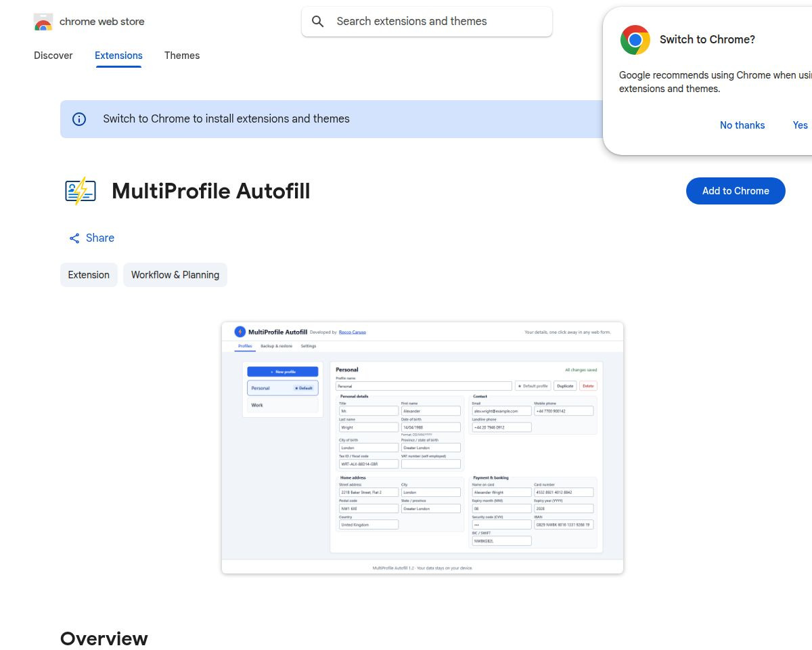
Task: Click the Chrome logo in the popup
Action: [635, 40]
